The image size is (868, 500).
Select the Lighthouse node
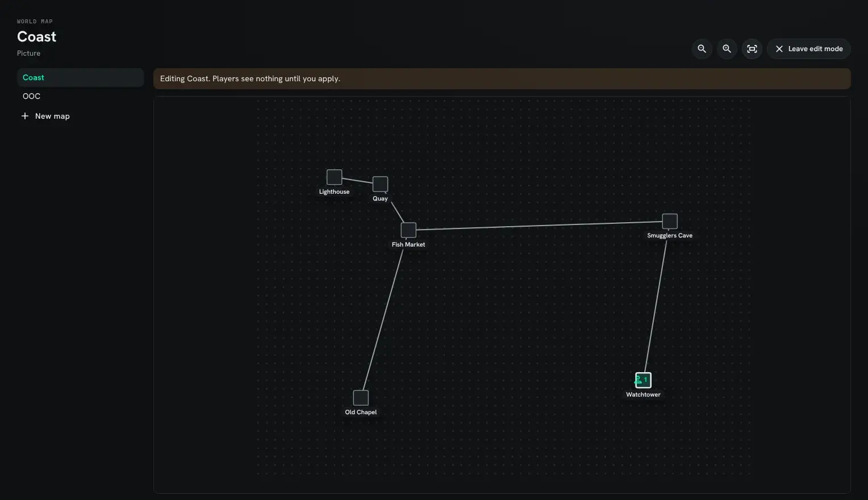pyautogui.click(x=335, y=177)
